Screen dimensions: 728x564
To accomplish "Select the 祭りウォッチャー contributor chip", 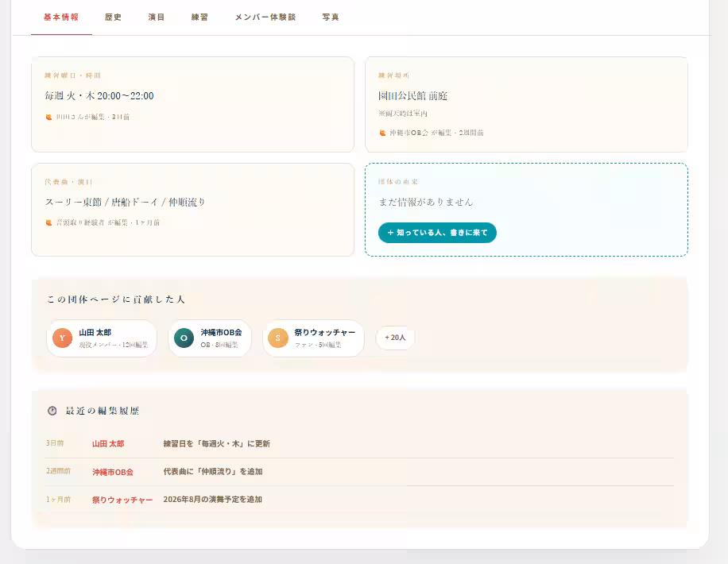I will 313,338.
